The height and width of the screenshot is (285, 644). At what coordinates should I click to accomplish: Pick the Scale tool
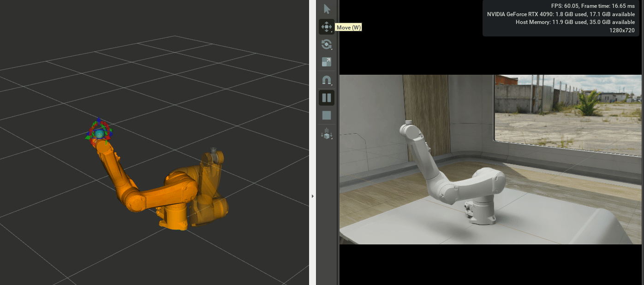pos(327,62)
